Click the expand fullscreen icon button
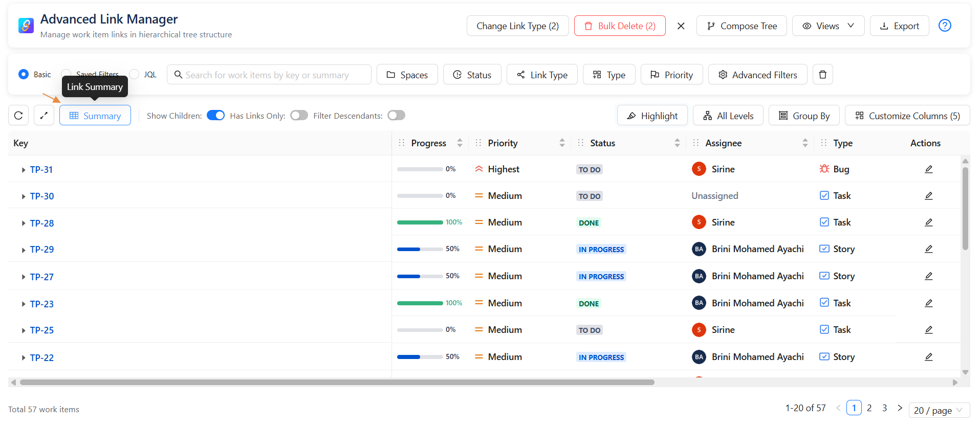This screenshot has width=980, height=426. point(44,116)
